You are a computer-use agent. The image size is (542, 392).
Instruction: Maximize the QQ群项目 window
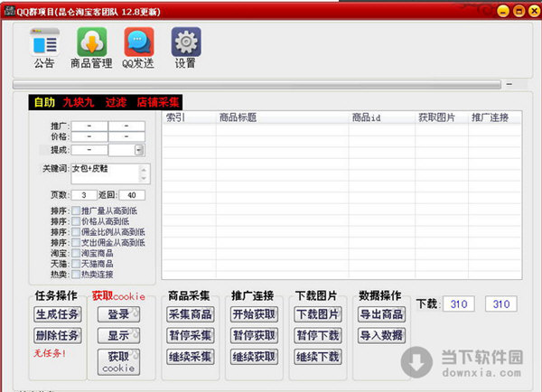(519, 11)
